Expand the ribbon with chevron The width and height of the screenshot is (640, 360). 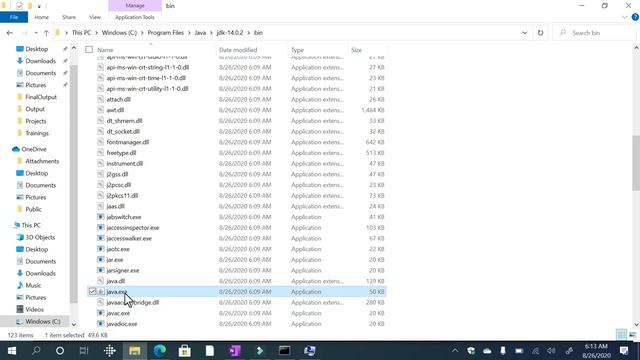tap(624, 17)
